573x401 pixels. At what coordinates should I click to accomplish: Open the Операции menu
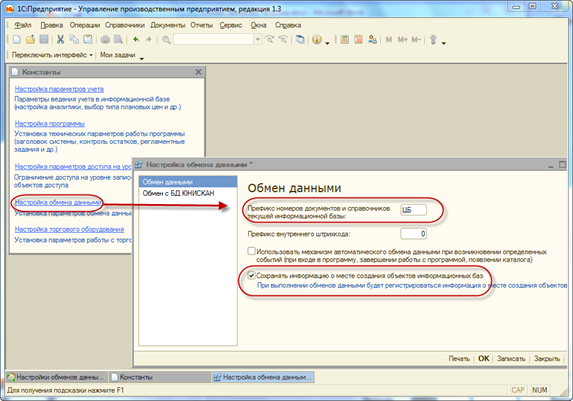(85, 25)
